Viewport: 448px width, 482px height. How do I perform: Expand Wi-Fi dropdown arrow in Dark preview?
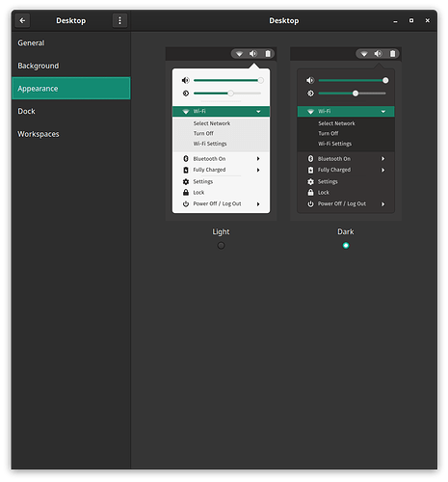(x=383, y=112)
